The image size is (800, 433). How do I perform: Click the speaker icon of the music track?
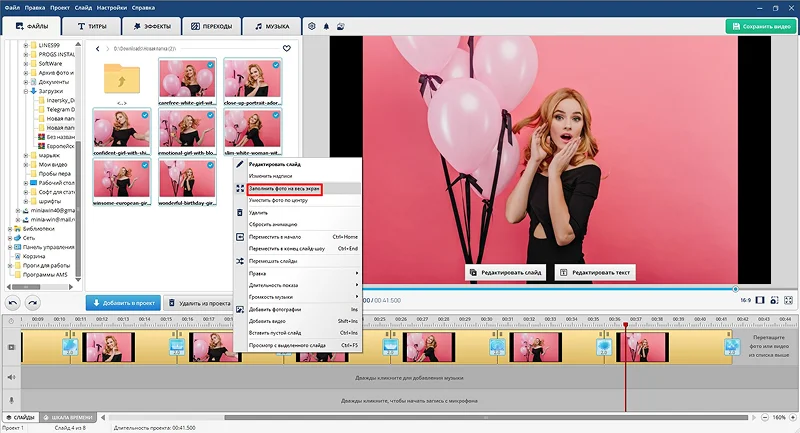tap(11, 377)
